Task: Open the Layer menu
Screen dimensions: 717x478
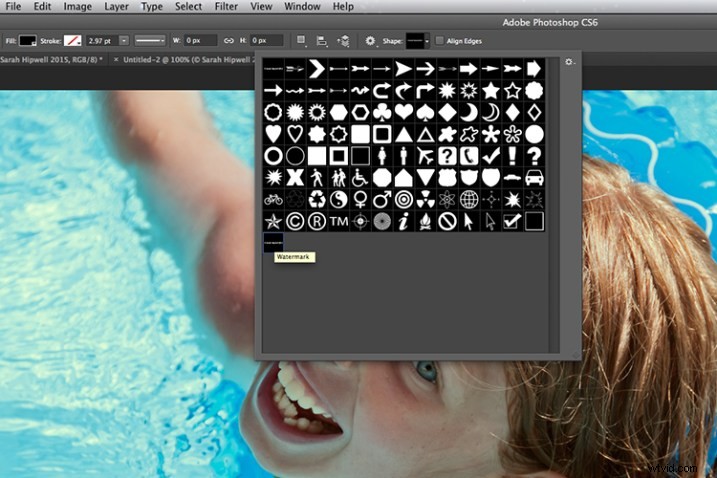Action: 116,6
